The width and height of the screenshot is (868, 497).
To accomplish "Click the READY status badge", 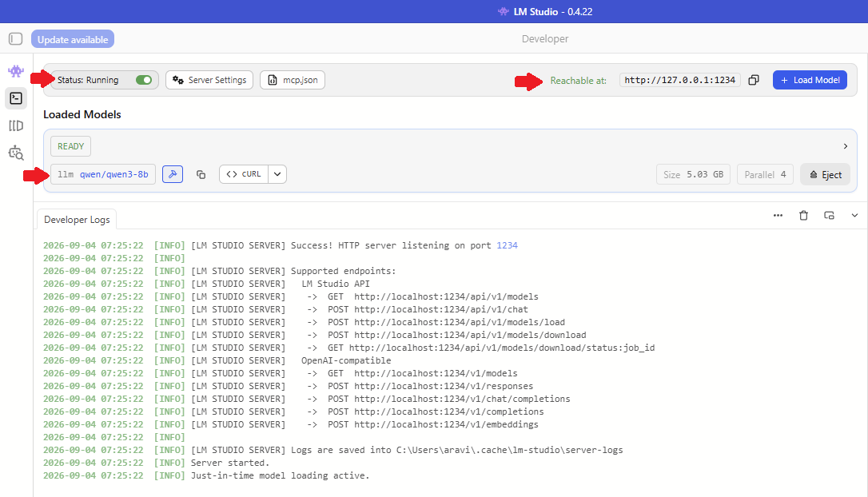I will tap(71, 146).
